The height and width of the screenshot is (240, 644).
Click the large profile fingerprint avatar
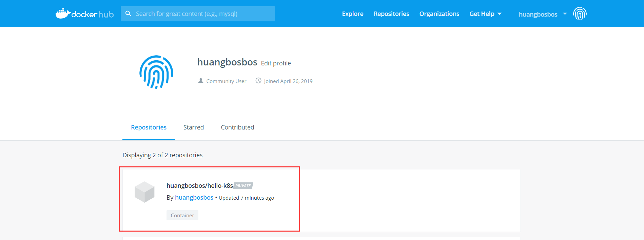(156, 72)
